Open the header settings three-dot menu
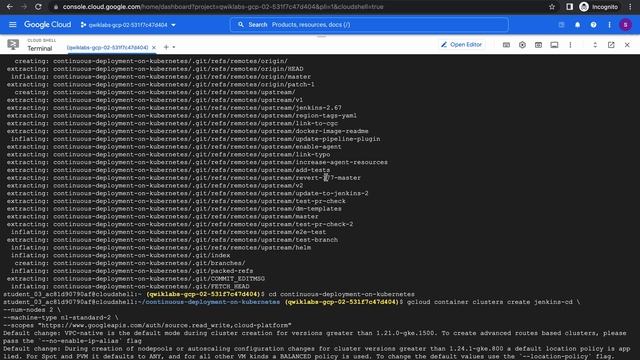The width and height of the screenshot is (640, 360). click(609, 25)
